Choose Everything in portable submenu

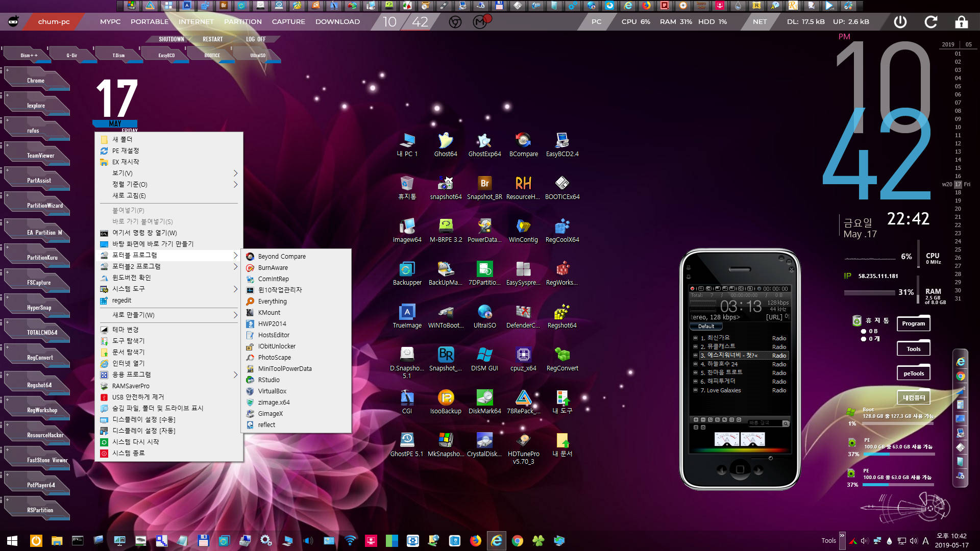tap(296, 302)
